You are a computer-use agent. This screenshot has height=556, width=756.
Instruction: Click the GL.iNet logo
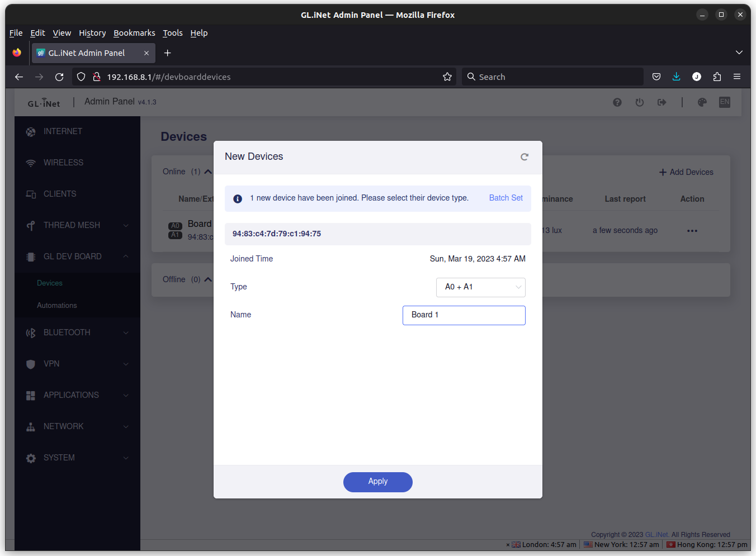coord(44,103)
